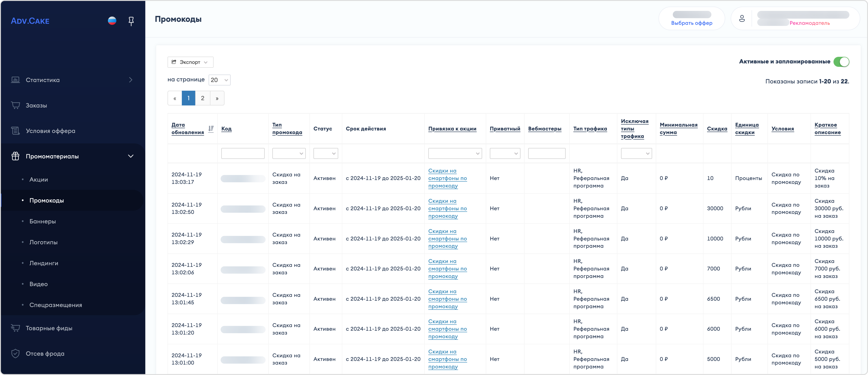Click the Промоматериалы gift icon
Image resolution: width=868 pixels, height=375 pixels.
[x=16, y=156]
